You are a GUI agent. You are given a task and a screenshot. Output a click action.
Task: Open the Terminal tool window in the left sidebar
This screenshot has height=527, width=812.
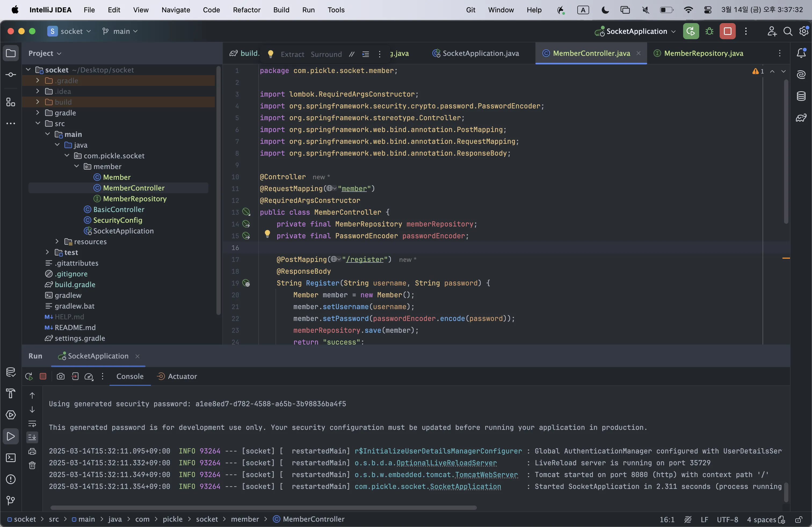coord(10,458)
